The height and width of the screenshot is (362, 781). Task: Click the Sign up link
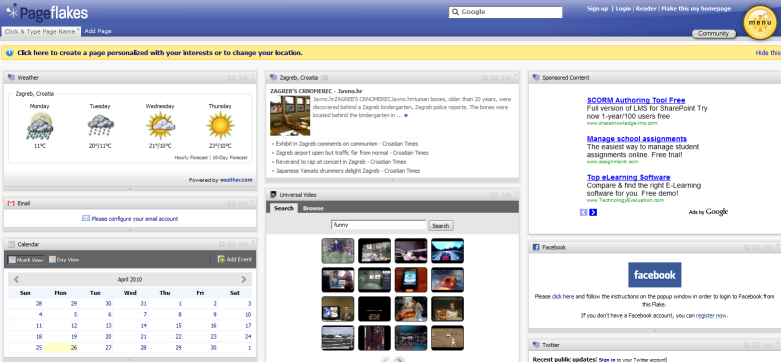coord(597,8)
